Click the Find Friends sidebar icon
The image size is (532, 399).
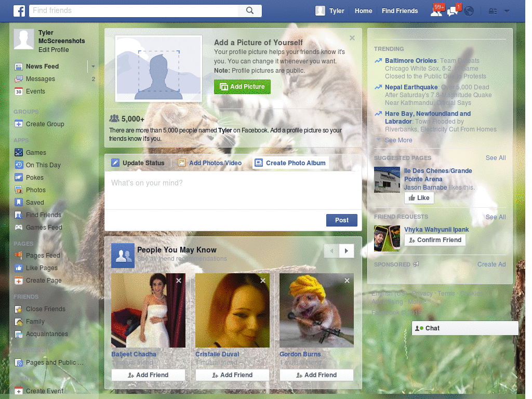(x=19, y=215)
